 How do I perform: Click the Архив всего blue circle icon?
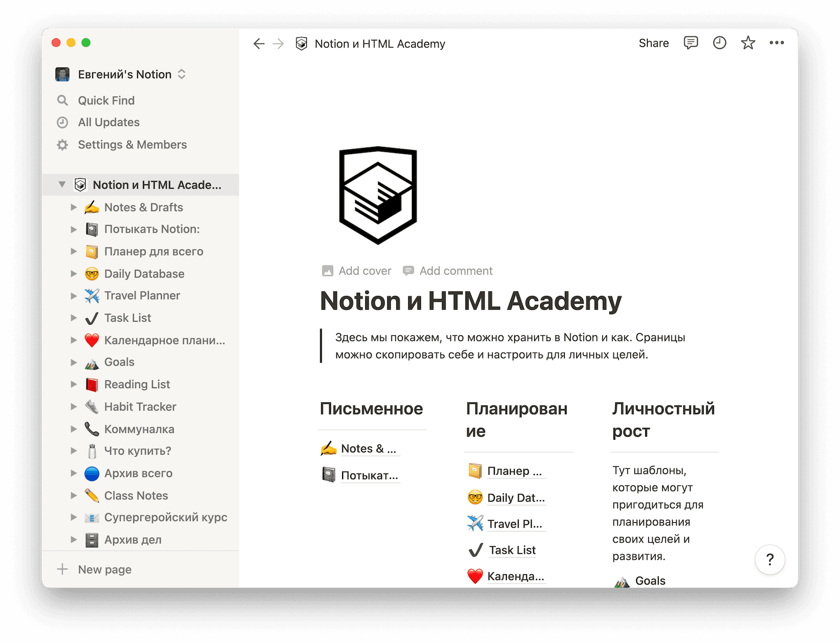coord(92,474)
